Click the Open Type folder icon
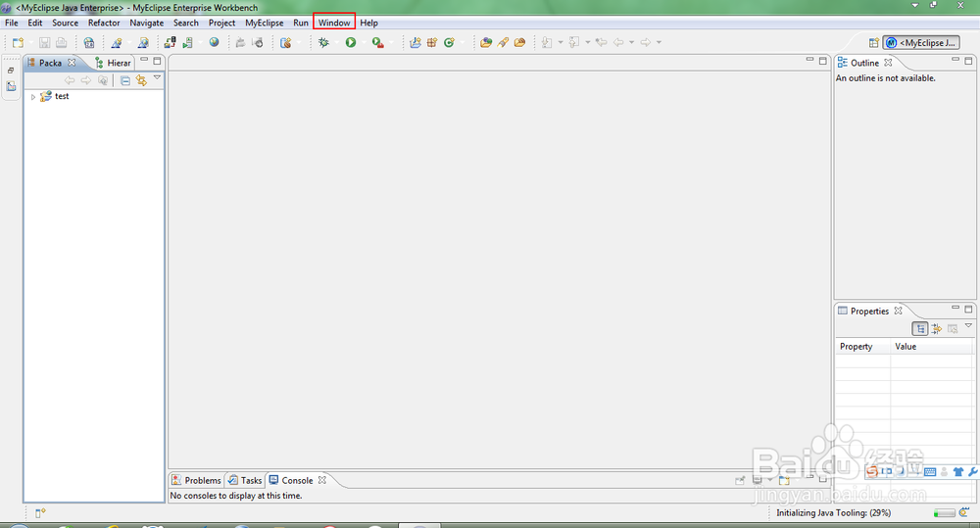 click(486, 42)
